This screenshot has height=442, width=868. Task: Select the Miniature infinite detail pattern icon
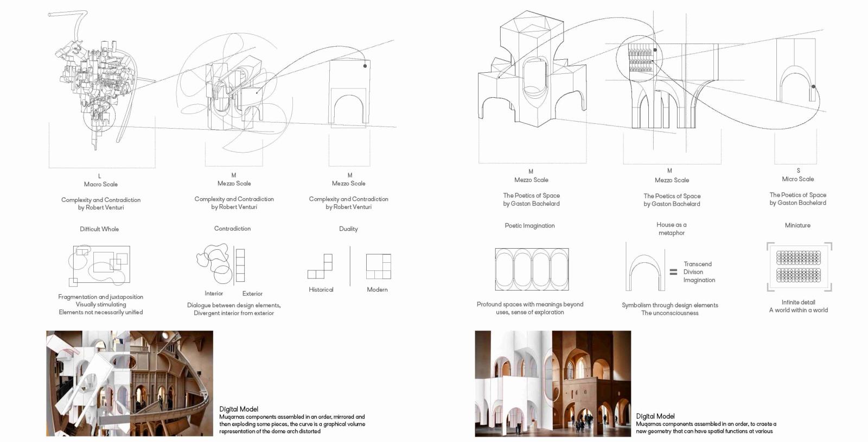coord(799,267)
